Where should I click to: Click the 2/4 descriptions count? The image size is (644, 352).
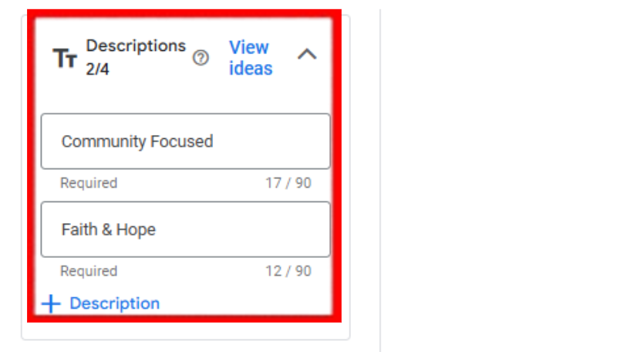point(97,69)
